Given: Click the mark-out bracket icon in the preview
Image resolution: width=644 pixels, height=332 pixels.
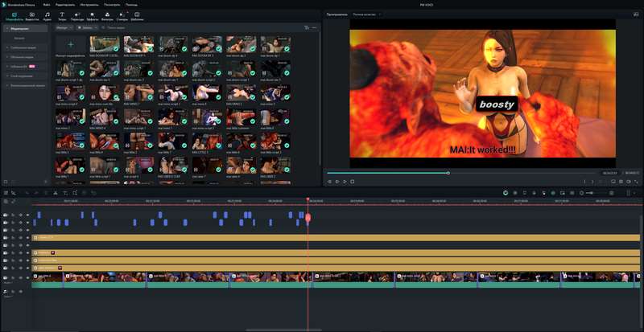Looking at the screenshot, I should tap(592, 182).
